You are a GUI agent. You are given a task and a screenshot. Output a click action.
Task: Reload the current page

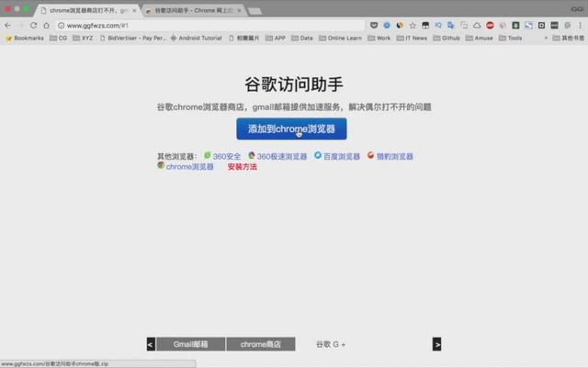coord(33,26)
